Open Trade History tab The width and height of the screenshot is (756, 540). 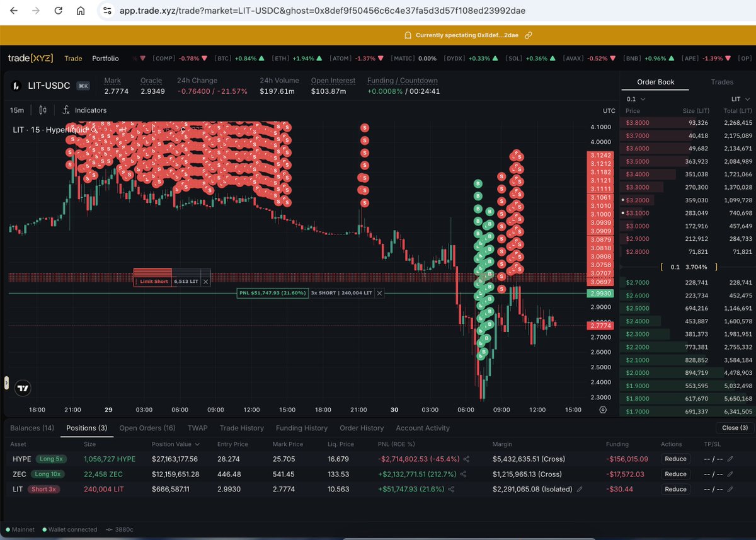click(242, 428)
